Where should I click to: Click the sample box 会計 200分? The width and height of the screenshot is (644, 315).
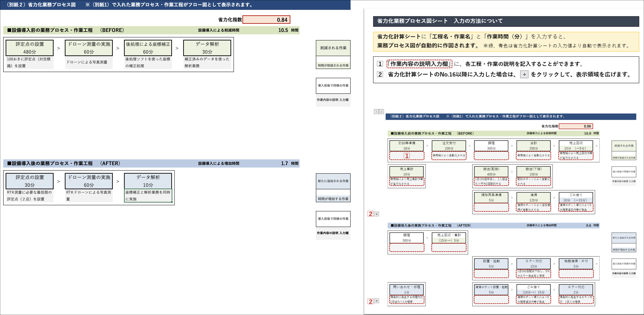[x=533, y=146]
